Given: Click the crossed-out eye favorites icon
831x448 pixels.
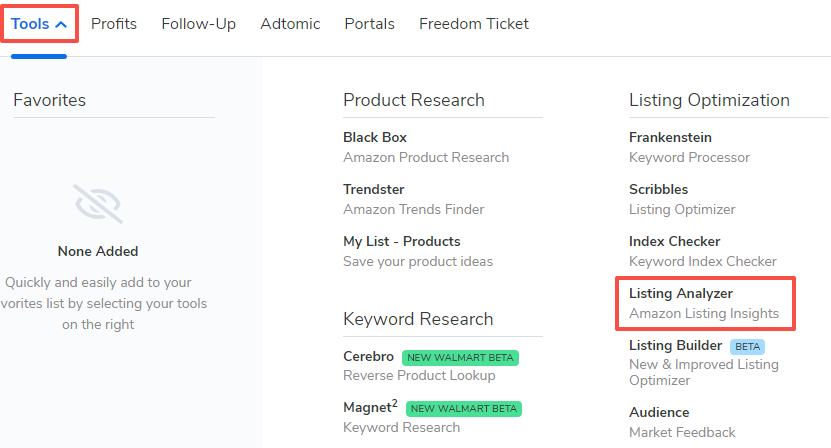Looking at the screenshot, I should tap(98, 203).
